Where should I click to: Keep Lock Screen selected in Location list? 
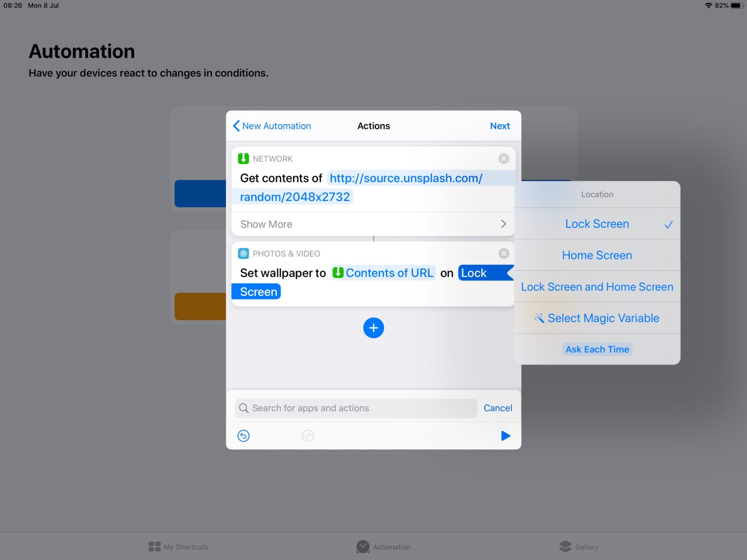tap(597, 224)
